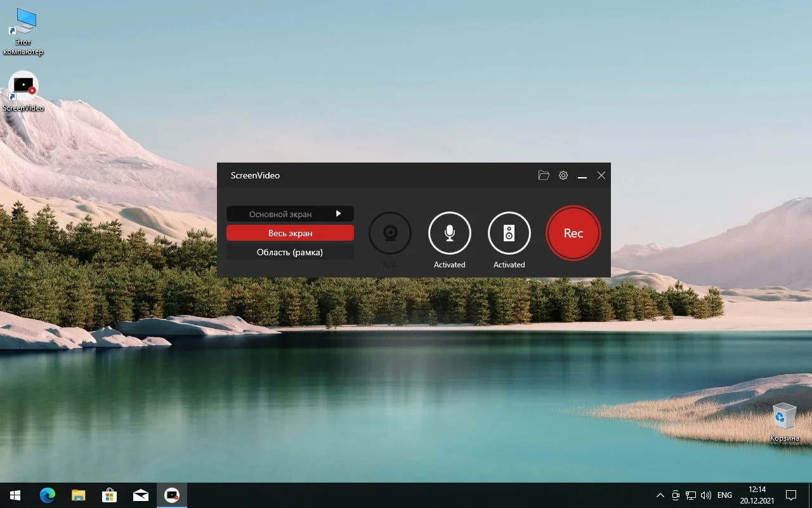
Task: Show hidden tray icons chevron
Action: [x=660, y=495]
